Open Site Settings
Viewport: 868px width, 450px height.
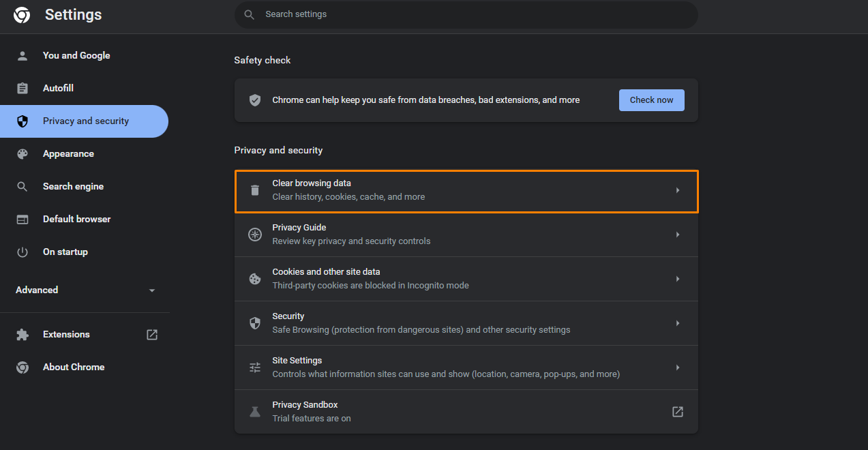[466, 367]
